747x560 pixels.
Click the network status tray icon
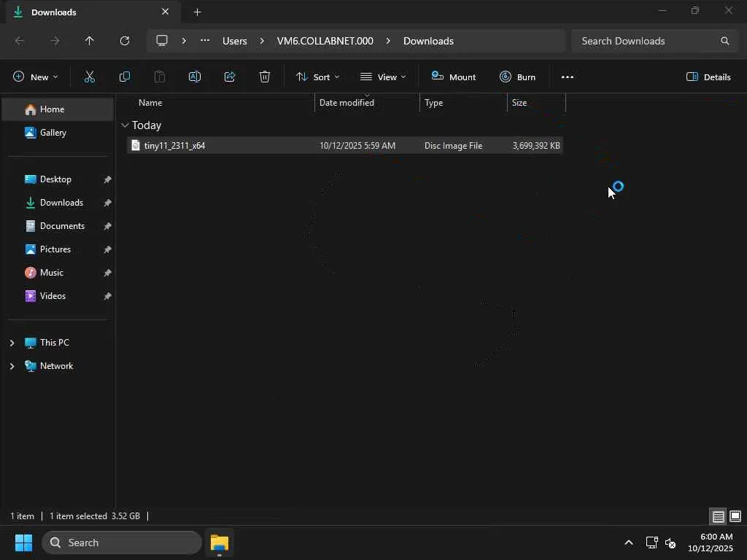tap(651, 542)
